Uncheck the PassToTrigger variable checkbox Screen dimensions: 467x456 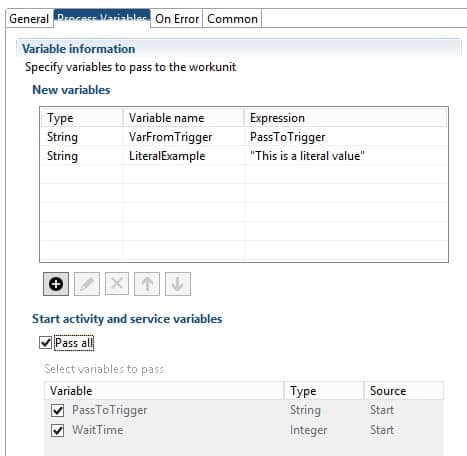coord(57,410)
